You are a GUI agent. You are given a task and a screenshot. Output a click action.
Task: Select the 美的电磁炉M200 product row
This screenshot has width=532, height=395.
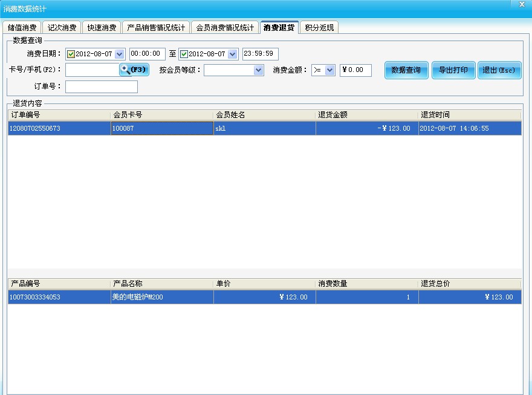181,296
